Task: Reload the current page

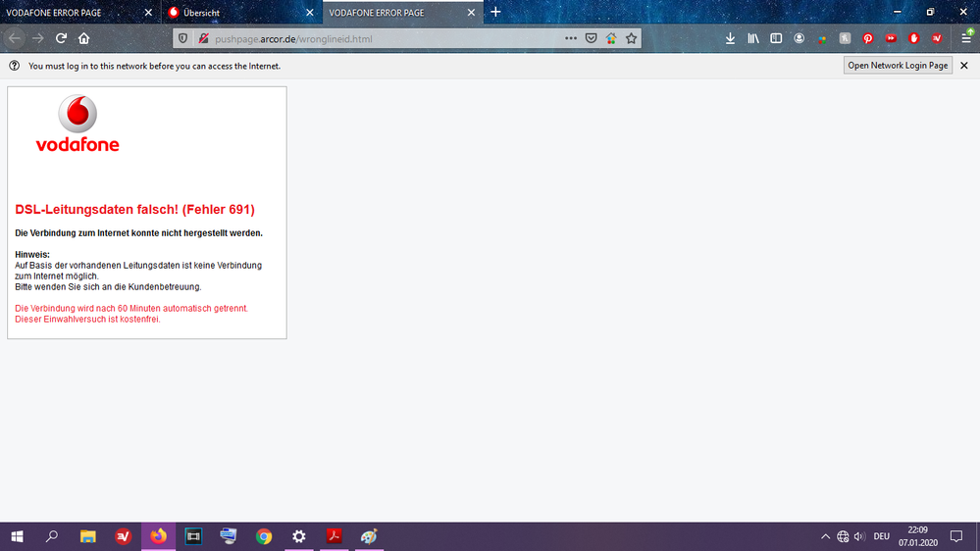Action: 61,38
